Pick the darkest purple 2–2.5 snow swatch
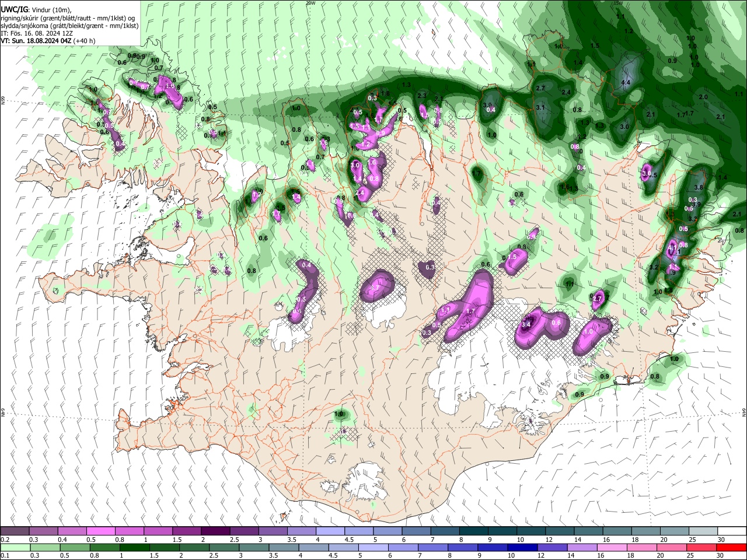Viewport: 747px width, 560px height. point(215,531)
